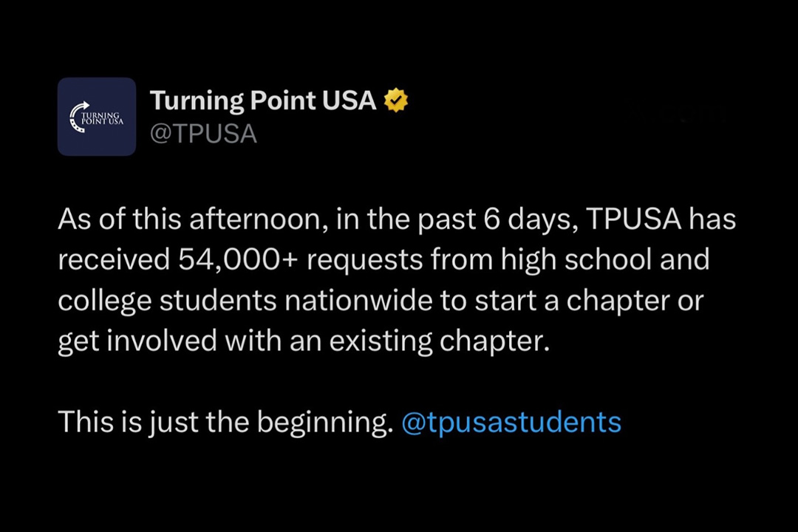Click the gold verified badge
This screenshot has width=798, height=532.
pos(395,100)
